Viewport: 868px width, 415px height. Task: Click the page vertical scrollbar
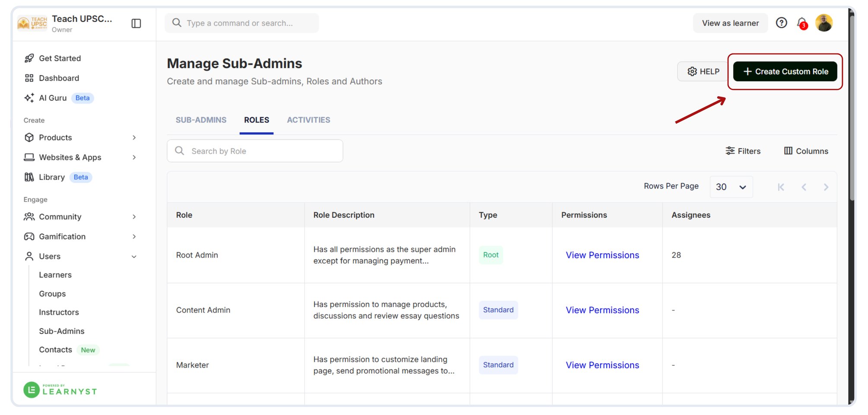coord(852,108)
